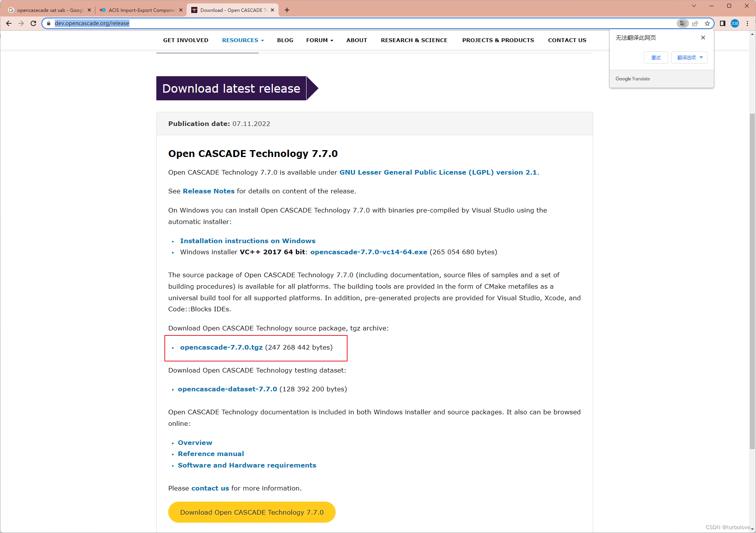Open the Release Notes link
756x533 pixels.
click(x=208, y=191)
